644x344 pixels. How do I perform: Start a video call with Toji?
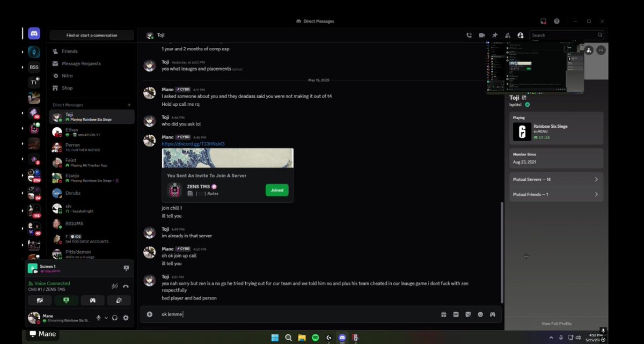(482, 35)
